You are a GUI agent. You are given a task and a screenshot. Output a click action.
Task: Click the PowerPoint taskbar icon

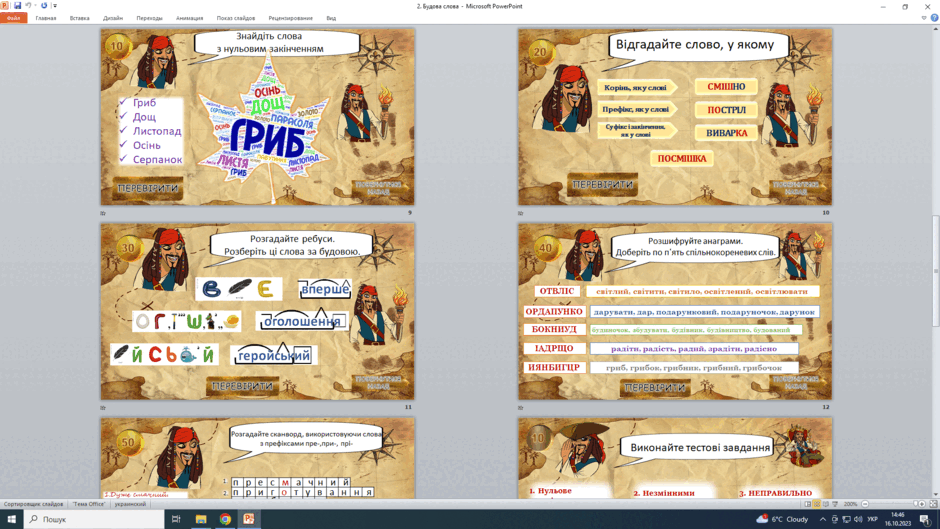click(x=249, y=519)
